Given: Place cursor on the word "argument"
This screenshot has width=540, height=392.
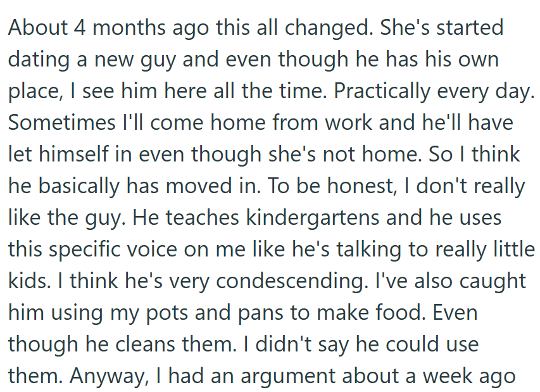Looking at the screenshot, I should pyautogui.click(x=298, y=376).
